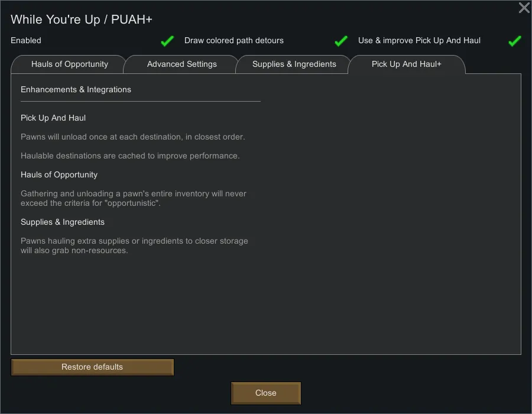Click the Use & improve Pick Up And Haul label

coord(419,41)
